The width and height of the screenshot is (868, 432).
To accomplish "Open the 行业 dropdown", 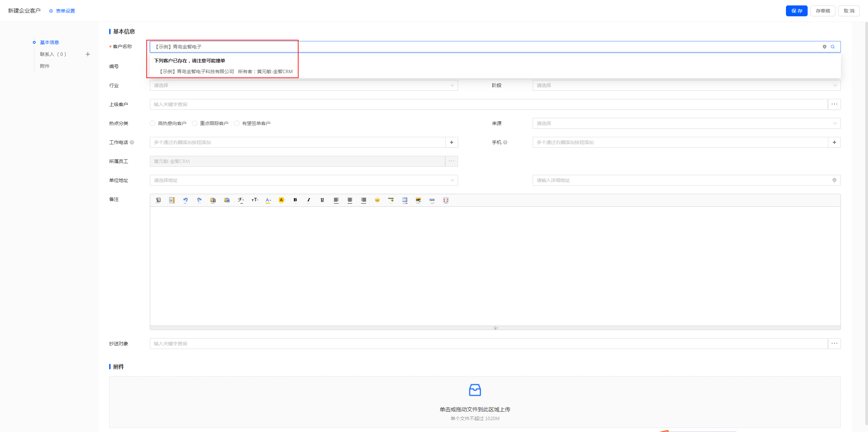I will click(303, 85).
